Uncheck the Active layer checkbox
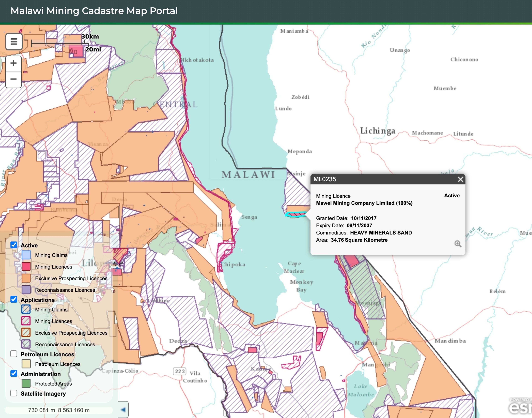 coord(14,245)
